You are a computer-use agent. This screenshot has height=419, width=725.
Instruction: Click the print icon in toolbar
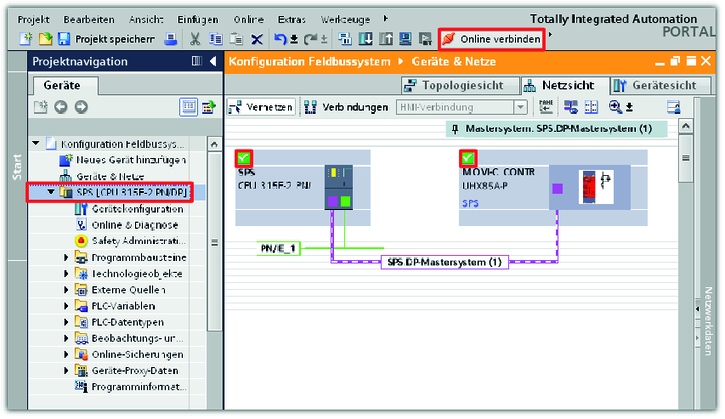(172, 39)
